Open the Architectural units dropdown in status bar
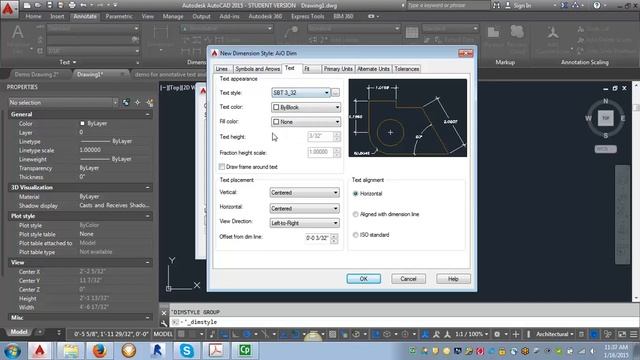The image size is (640, 360). click(555, 334)
